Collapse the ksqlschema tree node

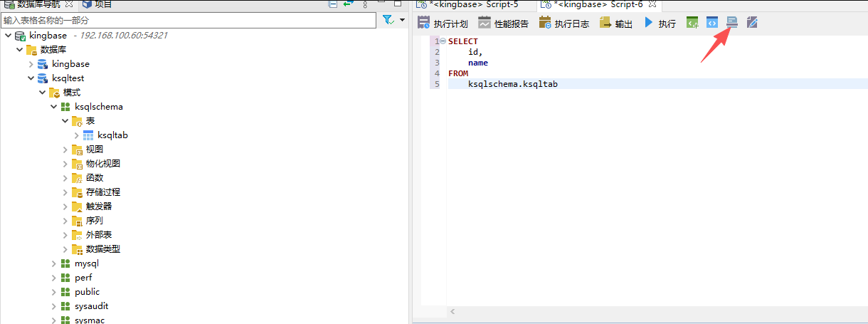coord(54,107)
